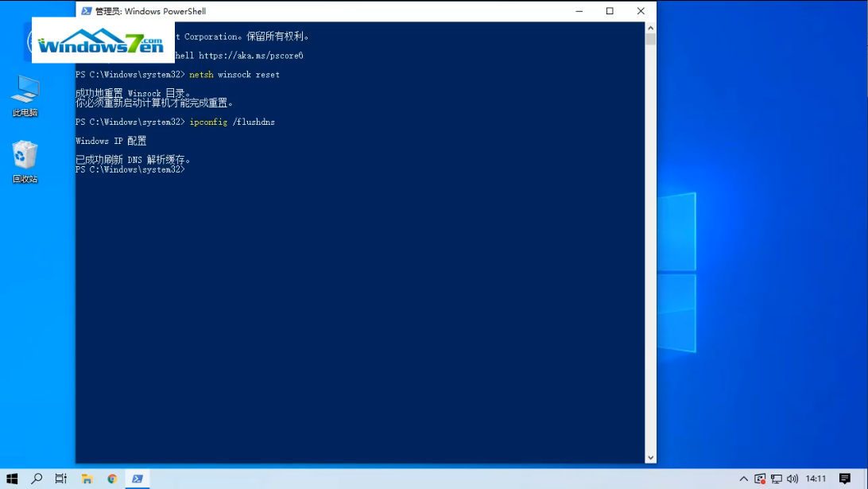Screen dimensions: 868x489
Task: Expand hidden system tray icons
Action: 744,479
